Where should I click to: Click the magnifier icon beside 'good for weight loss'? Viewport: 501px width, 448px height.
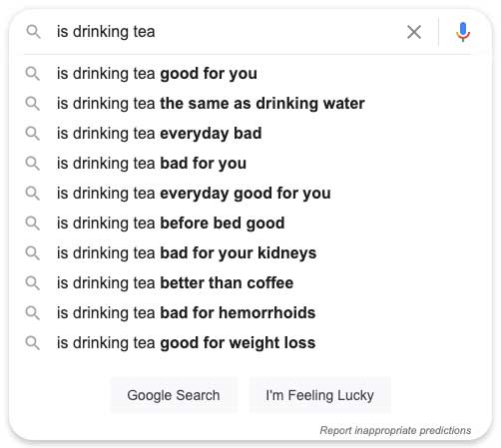(33, 343)
